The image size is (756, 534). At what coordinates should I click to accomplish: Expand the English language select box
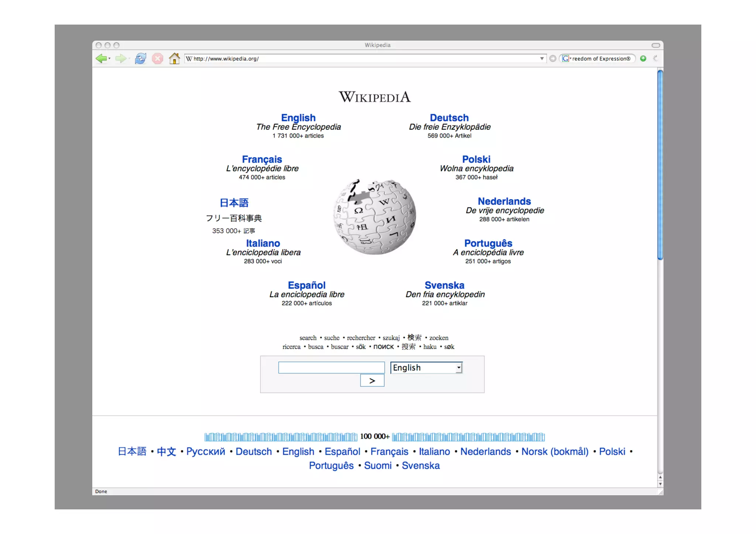426,368
